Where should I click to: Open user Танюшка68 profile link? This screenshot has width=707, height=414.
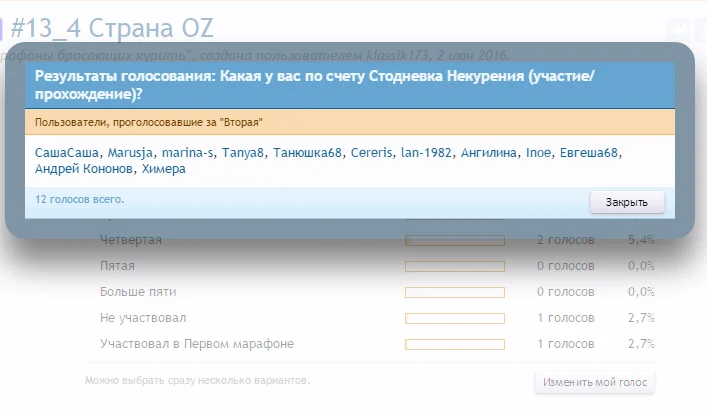pos(308,153)
